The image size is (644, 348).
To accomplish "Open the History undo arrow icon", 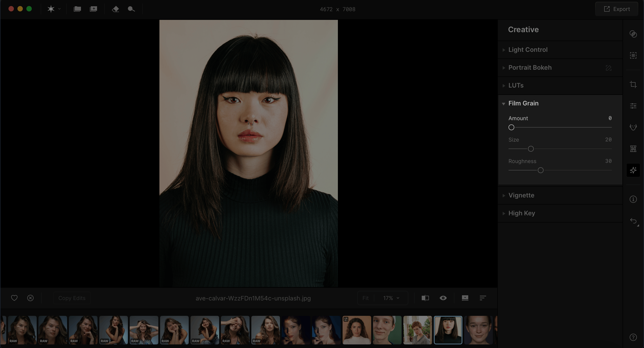I will coord(633,221).
